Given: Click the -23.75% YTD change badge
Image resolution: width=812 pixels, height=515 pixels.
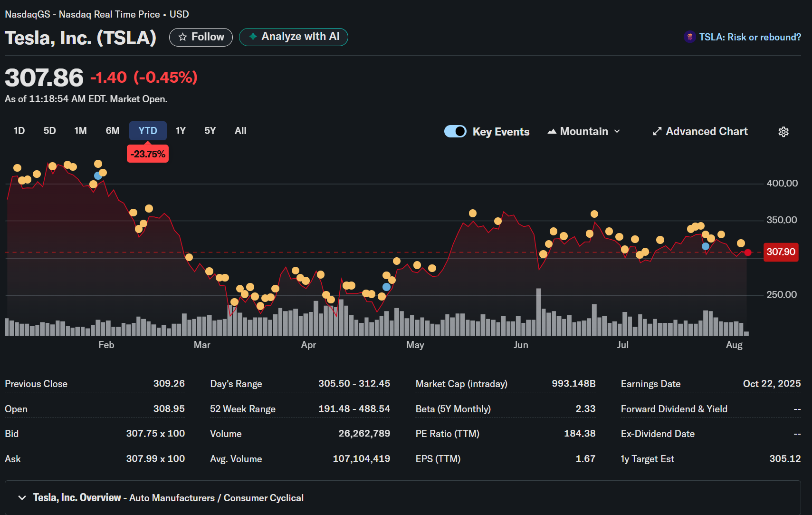Looking at the screenshot, I should tap(148, 154).
